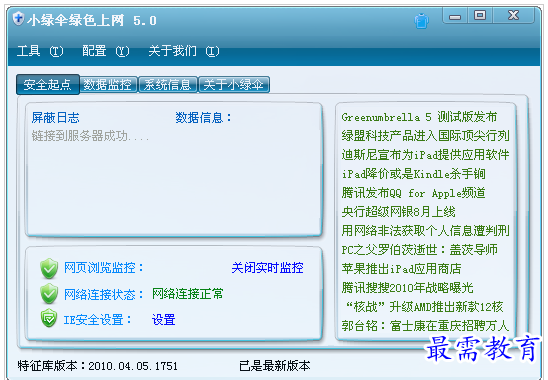548x380 pixels.
Task: Click the skin-change shirt icon in title bar
Action: pos(421,21)
